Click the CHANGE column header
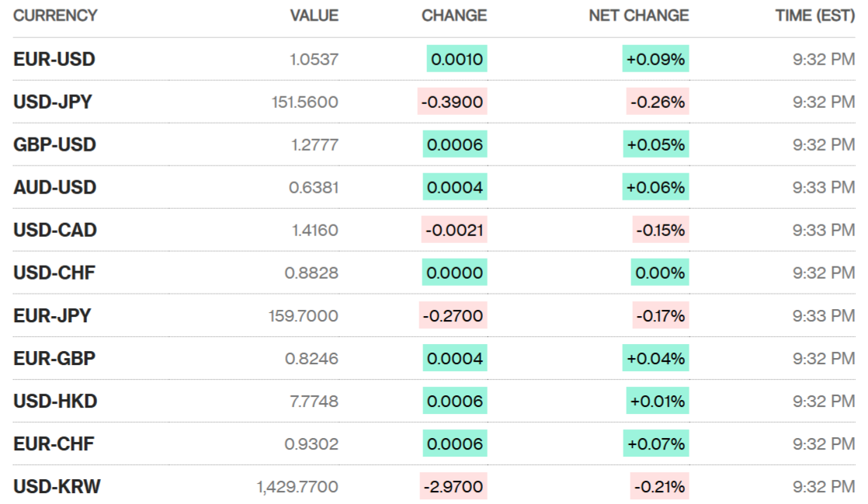 point(454,16)
